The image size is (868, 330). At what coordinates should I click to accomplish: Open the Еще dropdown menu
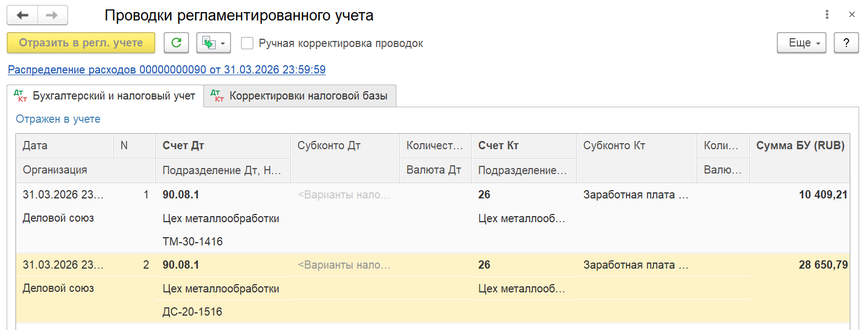[802, 43]
